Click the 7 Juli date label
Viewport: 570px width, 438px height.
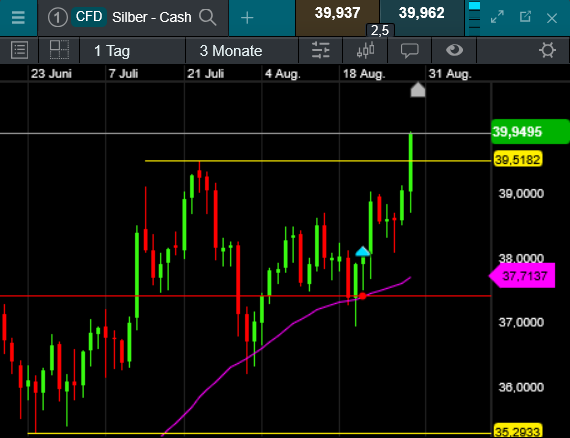point(123,74)
